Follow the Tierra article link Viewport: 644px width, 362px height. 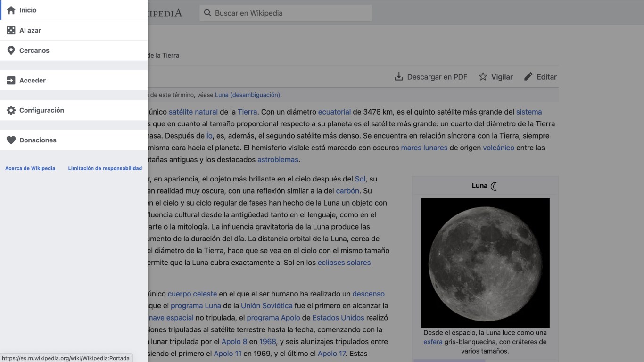coord(248,112)
